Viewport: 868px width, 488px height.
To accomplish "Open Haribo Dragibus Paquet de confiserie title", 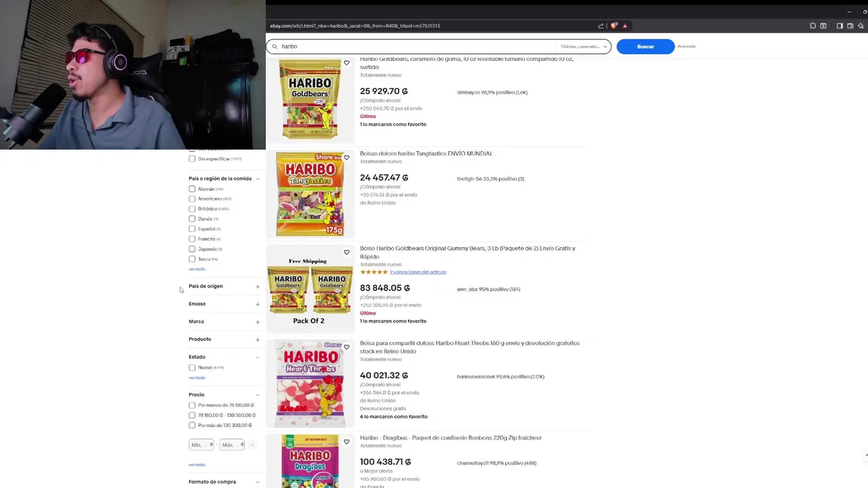I will (451, 438).
